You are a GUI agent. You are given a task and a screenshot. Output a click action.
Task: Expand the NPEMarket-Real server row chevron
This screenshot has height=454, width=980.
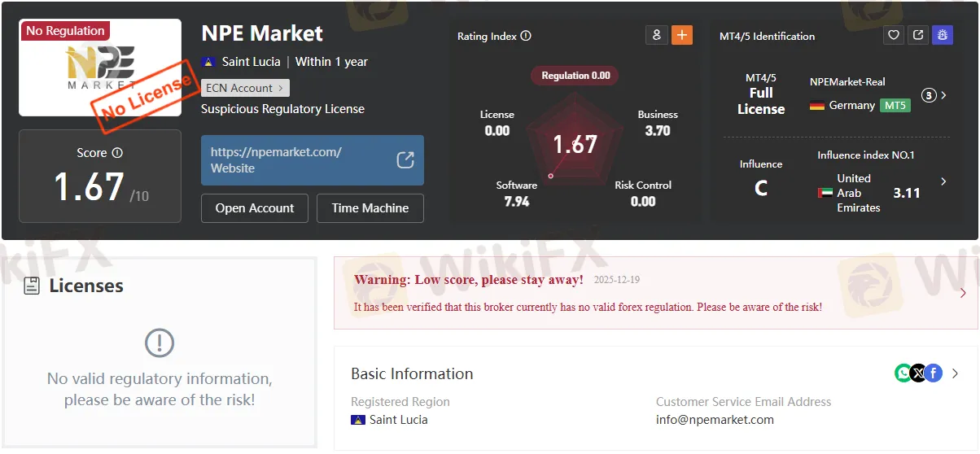point(944,95)
